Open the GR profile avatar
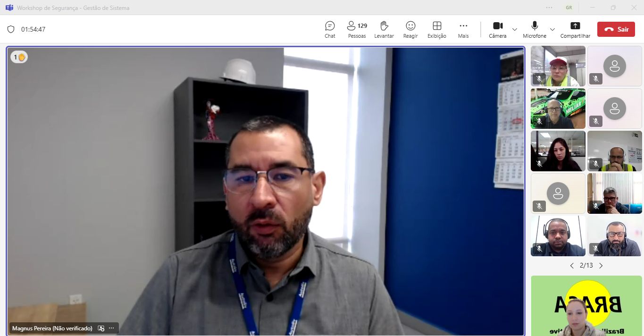 (569, 8)
